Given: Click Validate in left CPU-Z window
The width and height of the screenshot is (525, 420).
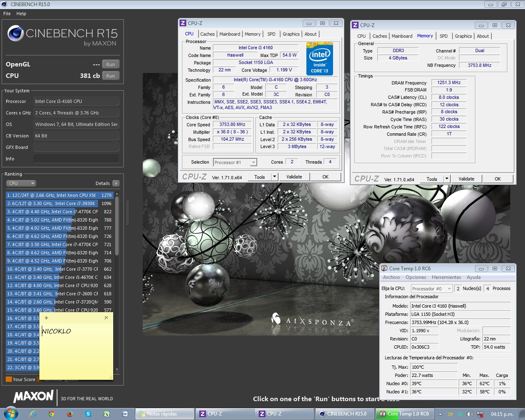Looking at the screenshot, I should (294, 177).
